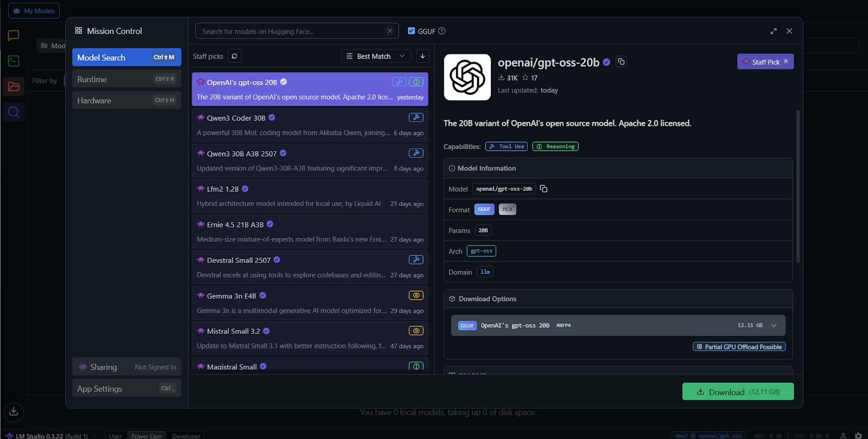Click the New openai/gpt-oss announcement badge
868x439 pixels.
[709, 436]
